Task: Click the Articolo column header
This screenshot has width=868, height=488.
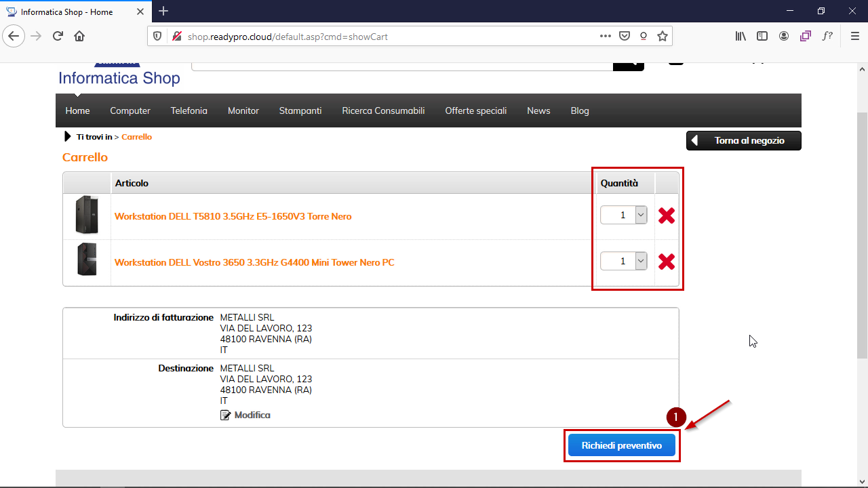Action: (x=132, y=183)
